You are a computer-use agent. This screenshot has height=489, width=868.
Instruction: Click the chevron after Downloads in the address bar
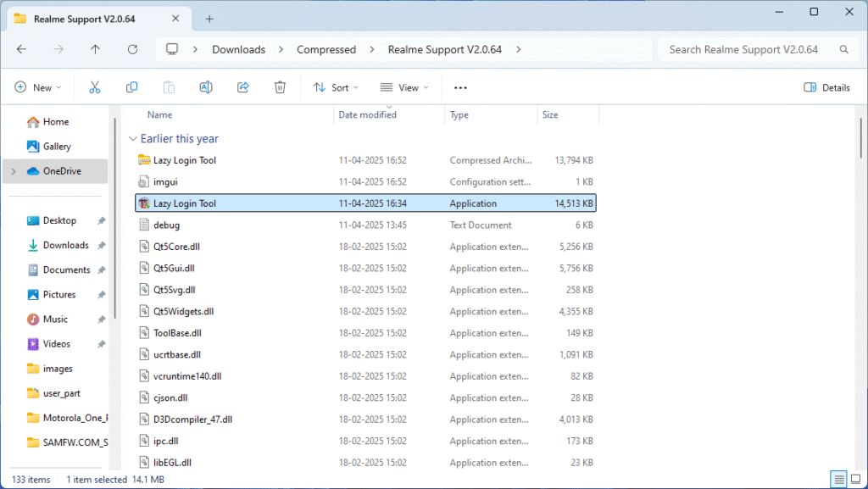(x=281, y=49)
